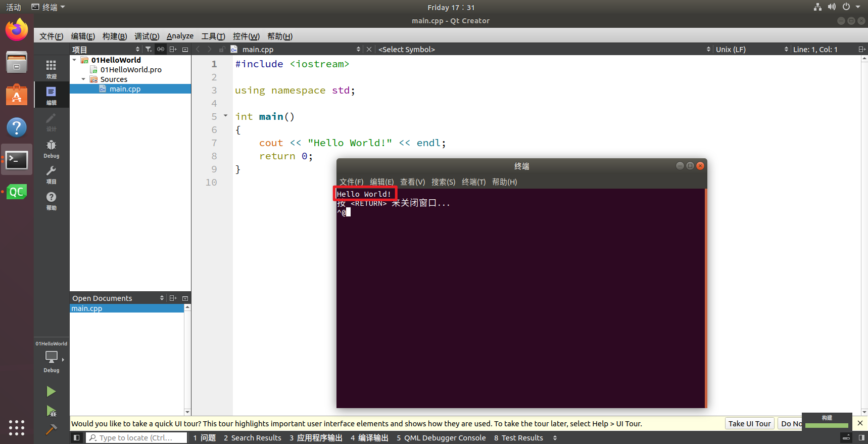Select main.cpp in Open Documents list
868x444 pixels.
click(127, 308)
